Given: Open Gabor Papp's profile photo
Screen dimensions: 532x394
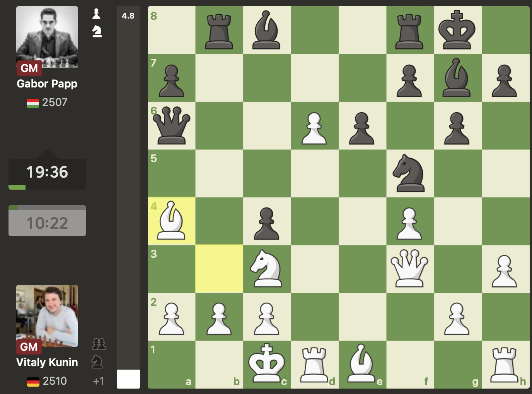Looking at the screenshot, I should click(47, 37).
